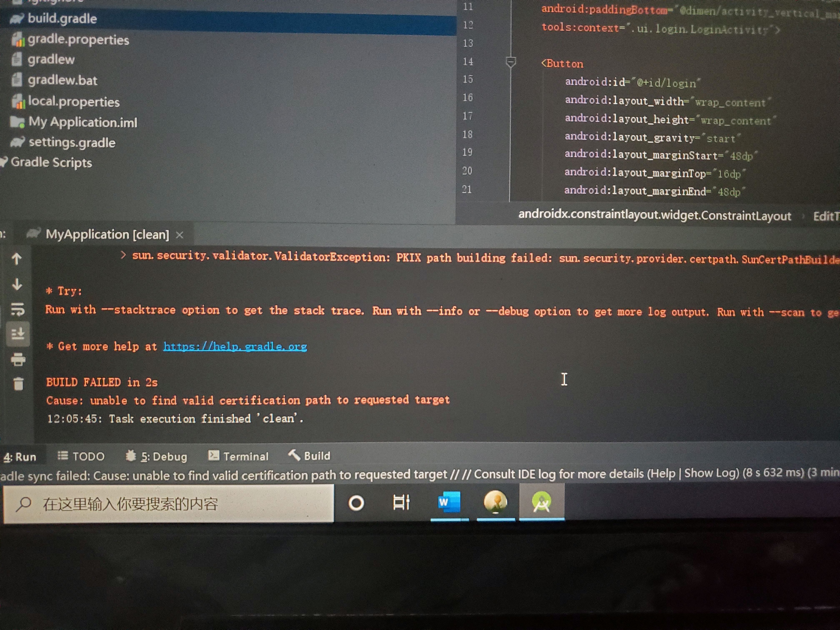
Task: Click gradlew.bat file icon
Action: pyautogui.click(x=17, y=80)
